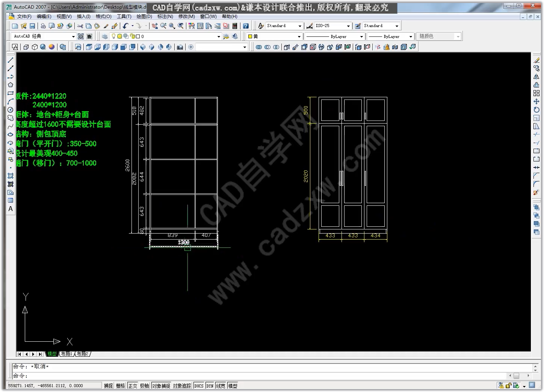Activate the Pan realtime hand icon
Screen dimensions: 544x392
[x=154, y=26]
